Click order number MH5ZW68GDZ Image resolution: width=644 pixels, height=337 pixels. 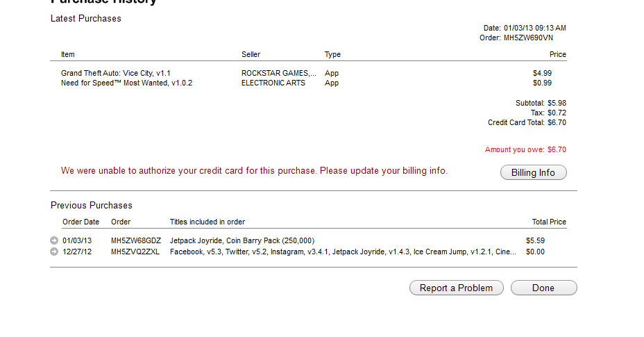[x=136, y=240]
